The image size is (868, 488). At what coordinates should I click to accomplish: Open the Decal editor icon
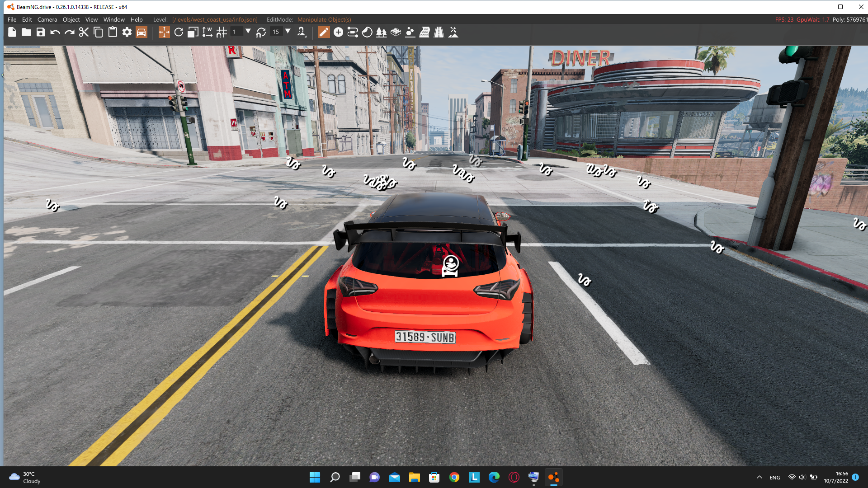point(367,32)
